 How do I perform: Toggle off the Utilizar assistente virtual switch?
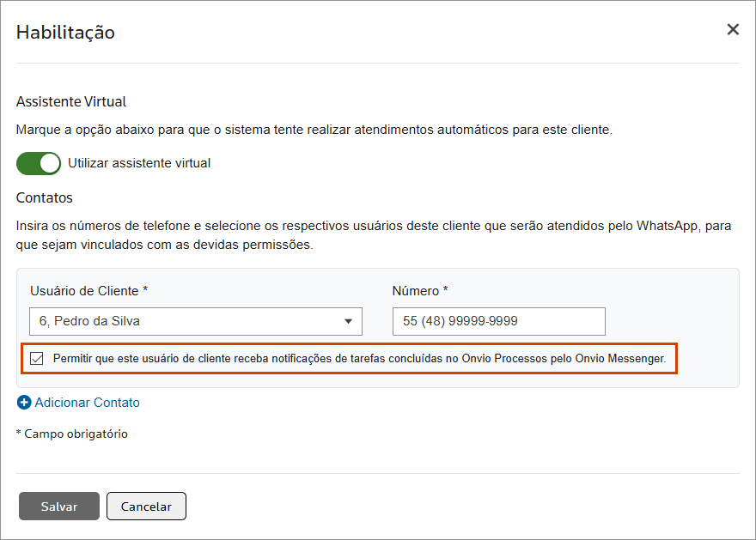[x=39, y=163]
